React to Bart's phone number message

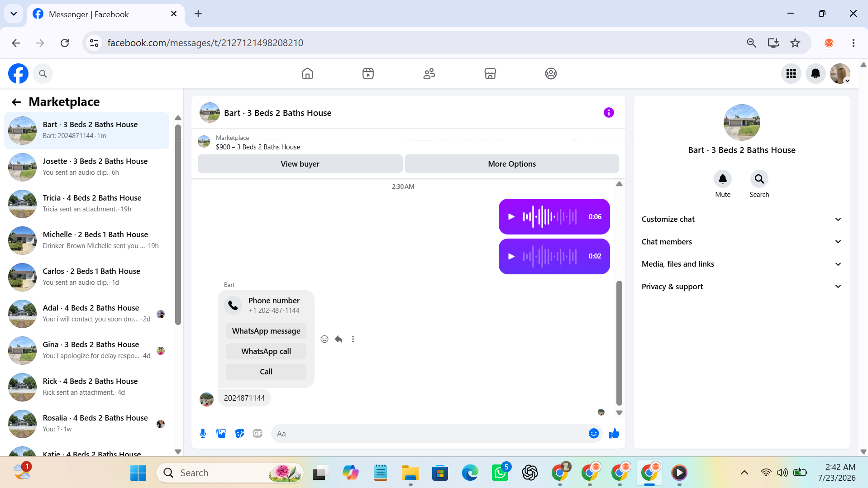[324, 339]
